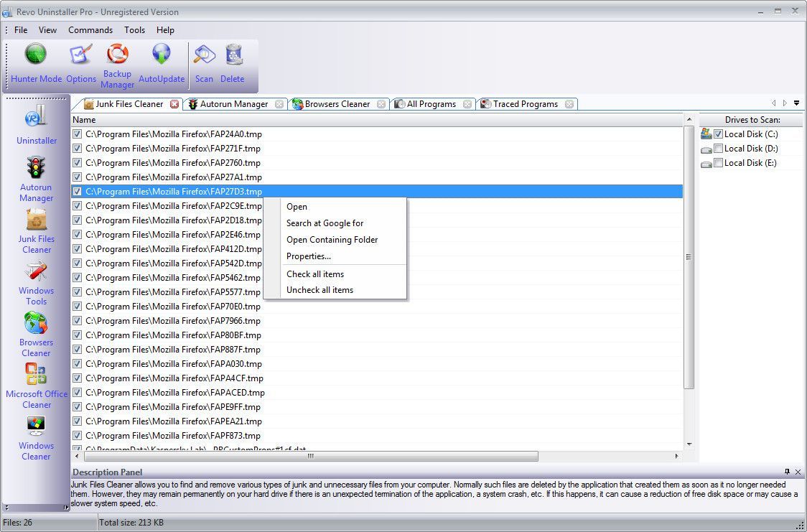Click the tab list dropdown arrow
The height and width of the screenshot is (532, 807).
[796, 103]
